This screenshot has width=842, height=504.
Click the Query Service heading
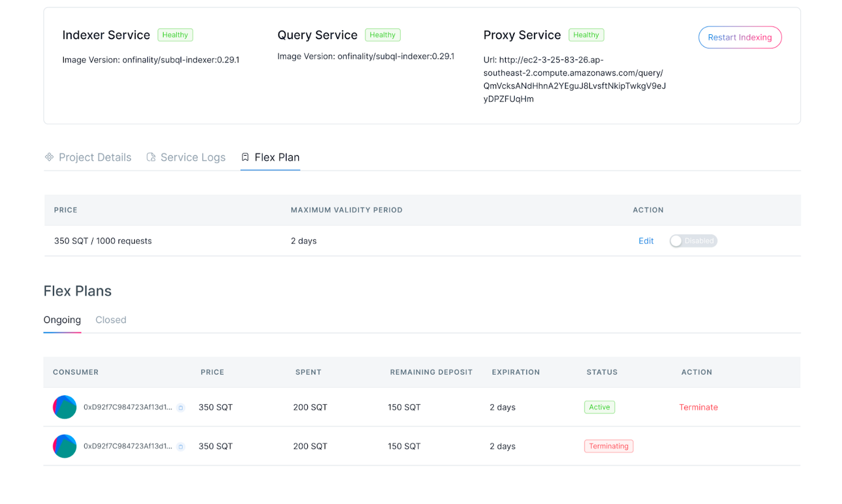(x=318, y=35)
